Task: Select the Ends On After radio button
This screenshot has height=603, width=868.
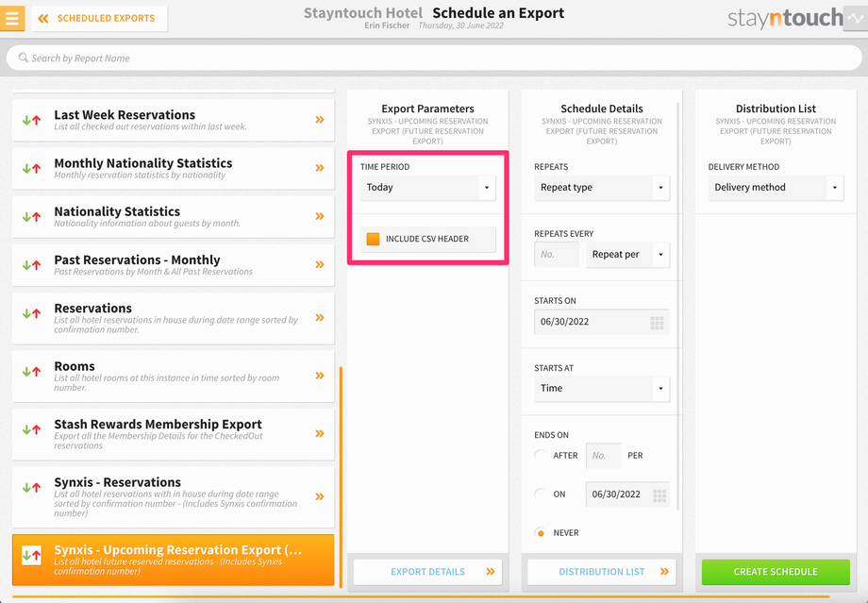Action: pos(541,455)
